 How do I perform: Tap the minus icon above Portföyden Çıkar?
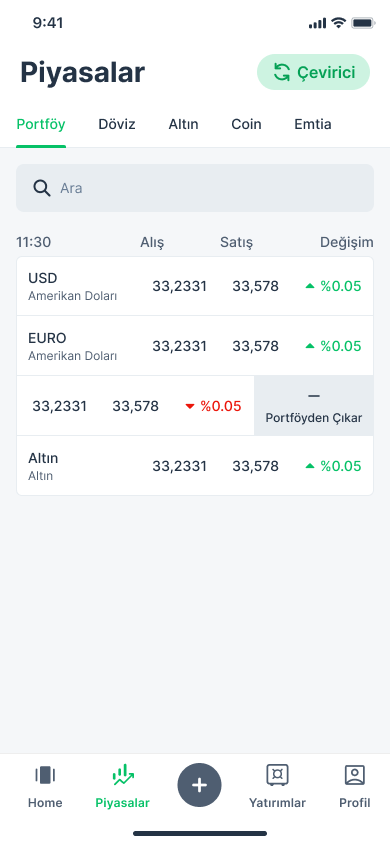pos(314,396)
